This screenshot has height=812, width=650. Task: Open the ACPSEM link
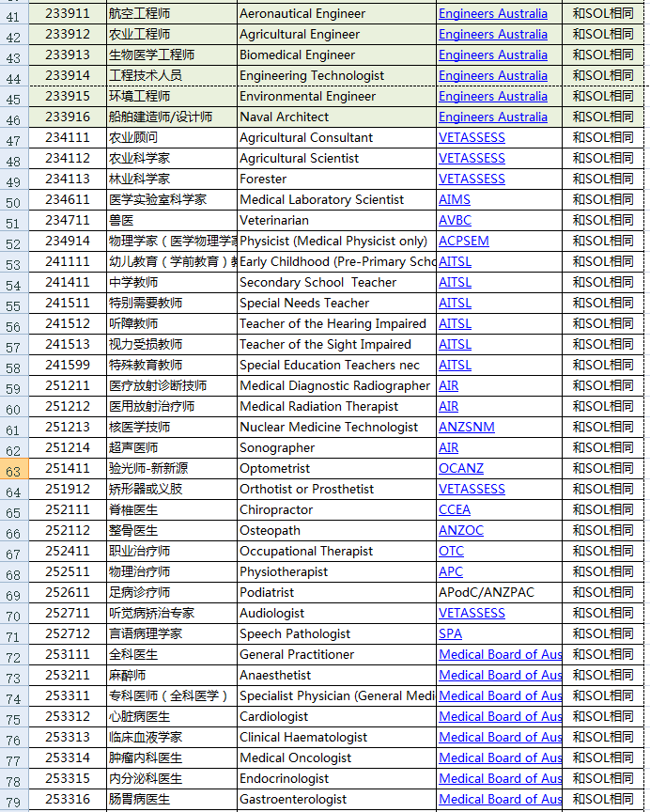coord(464,242)
